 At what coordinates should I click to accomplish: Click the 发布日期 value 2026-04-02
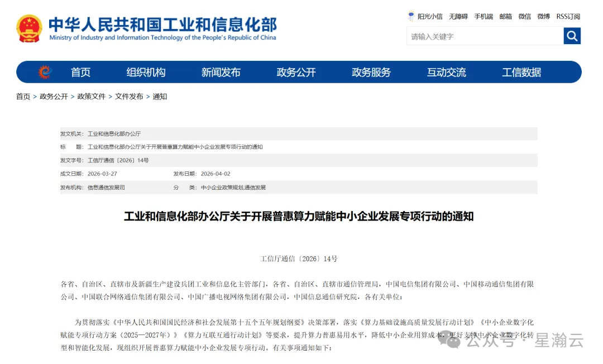216,174
